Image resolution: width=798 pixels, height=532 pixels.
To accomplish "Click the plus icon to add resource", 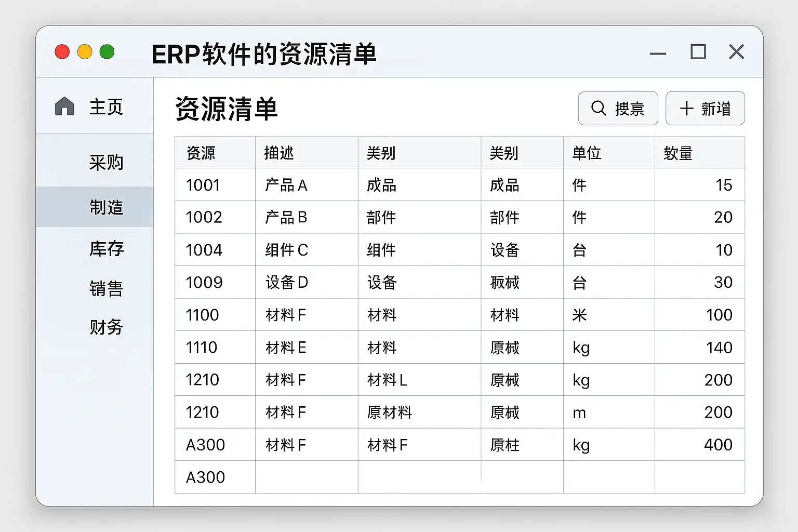I will (x=687, y=108).
